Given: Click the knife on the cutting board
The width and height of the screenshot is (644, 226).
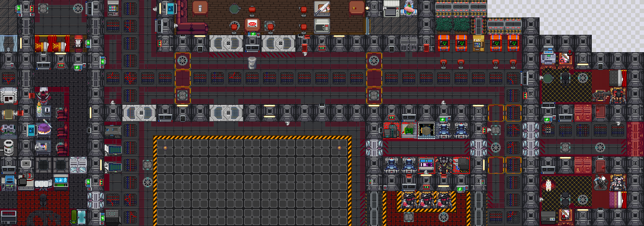Looking at the screenshot, I should [x=321, y=9].
